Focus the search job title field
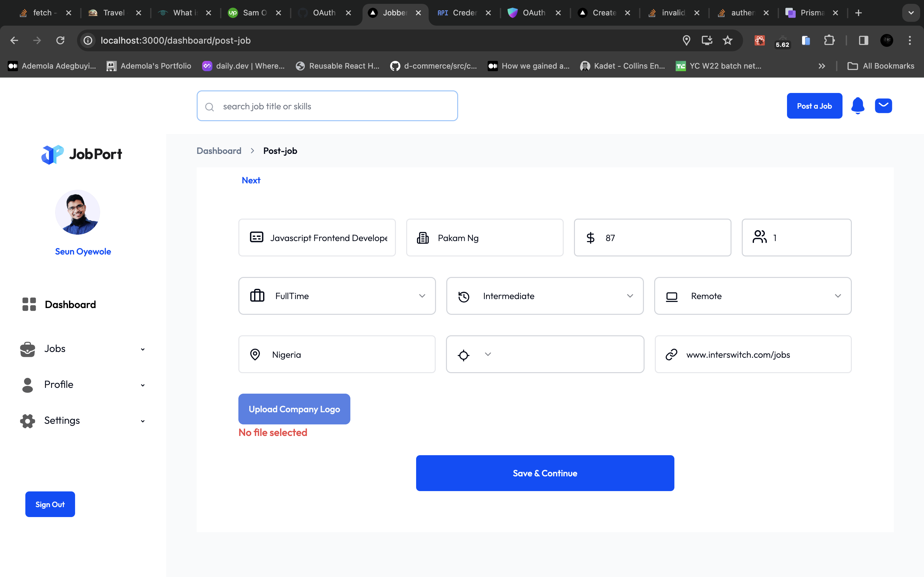924x577 pixels. coord(327,106)
